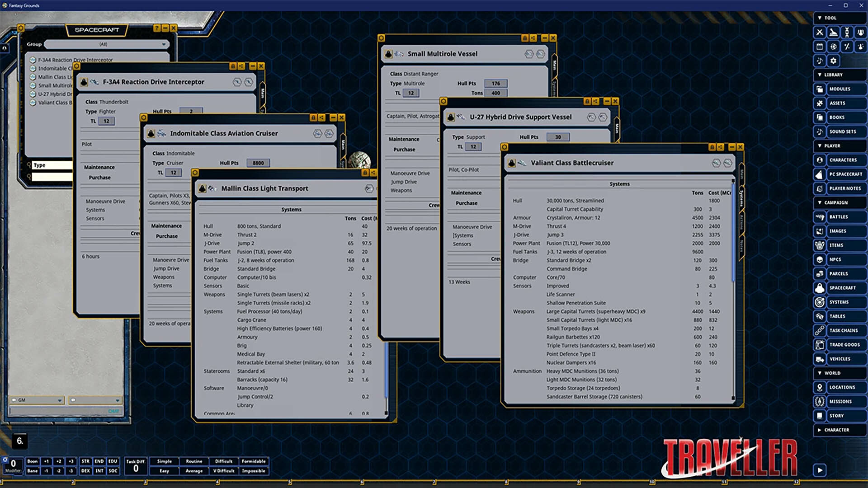Open the Items panel in the Campaign section
Viewport: 868px width, 488px height.
click(x=844, y=245)
